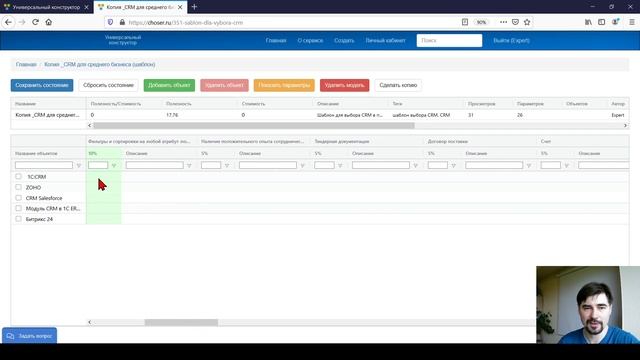The image size is (640, 360).
Task: Toggle the browser sidebar icon
Action: [602, 22]
